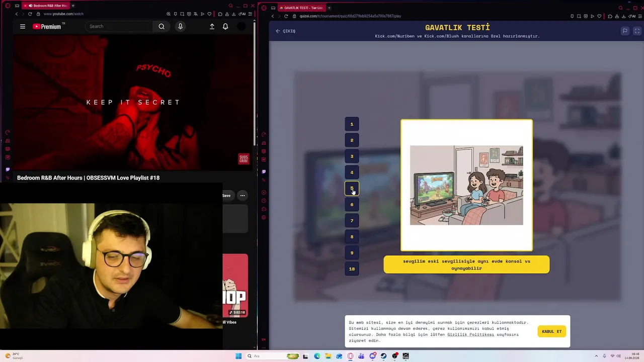Reload the quizei page
The height and width of the screenshot is (362, 644).
[286, 16]
